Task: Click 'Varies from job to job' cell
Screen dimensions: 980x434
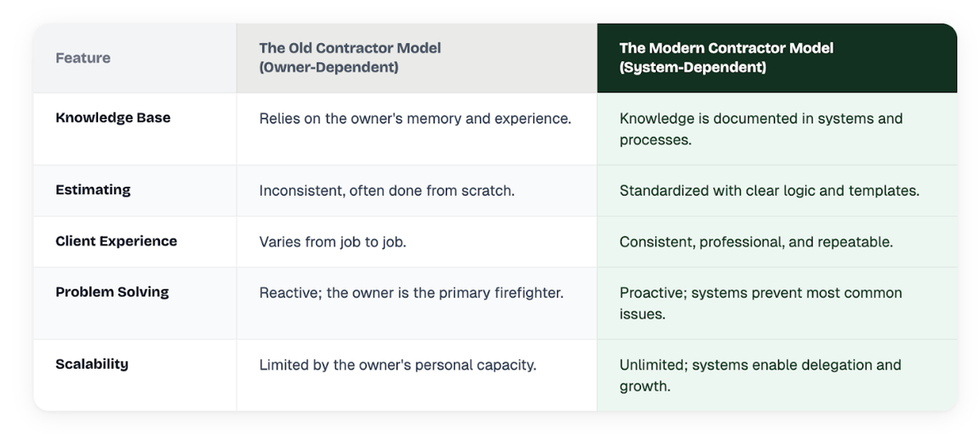Action: (339, 241)
